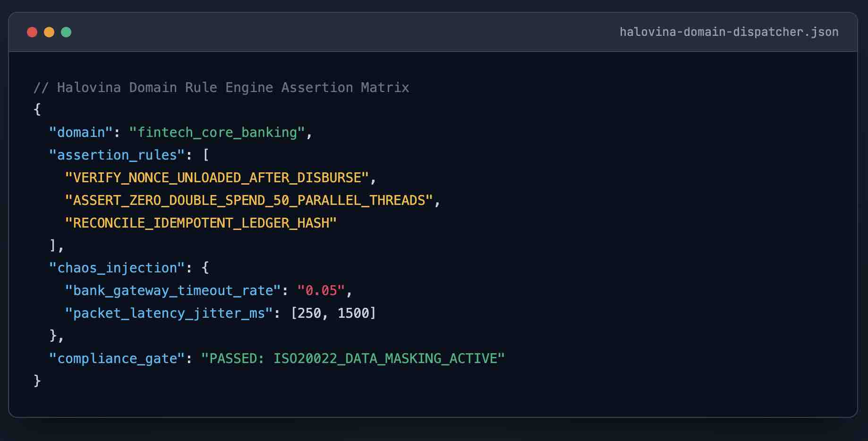This screenshot has width=868, height=441.
Task: Click the "domain" key
Action: 81,132
